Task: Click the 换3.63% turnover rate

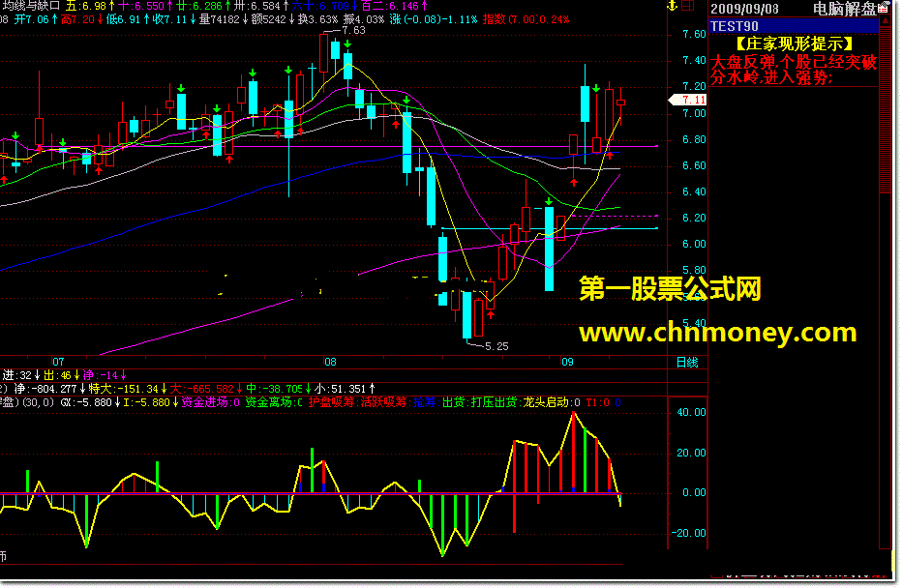Action: [318, 19]
